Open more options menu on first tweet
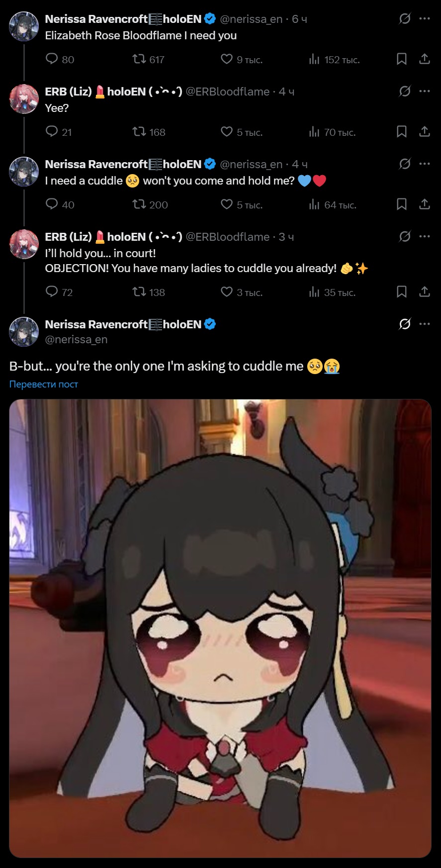 coord(425,18)
